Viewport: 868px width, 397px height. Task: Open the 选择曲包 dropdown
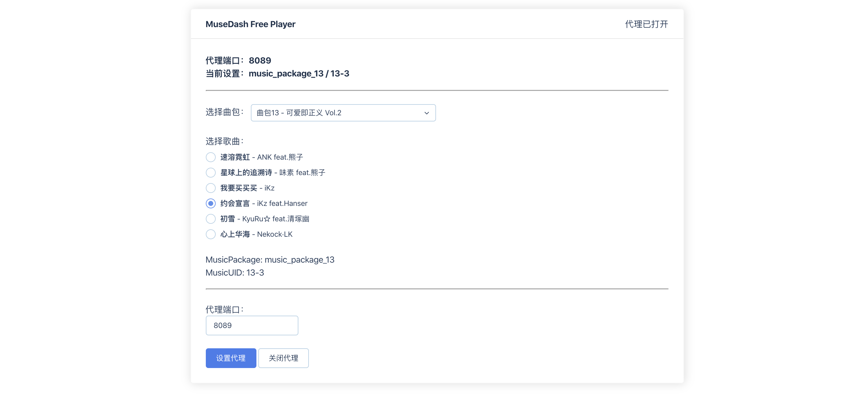343,113
